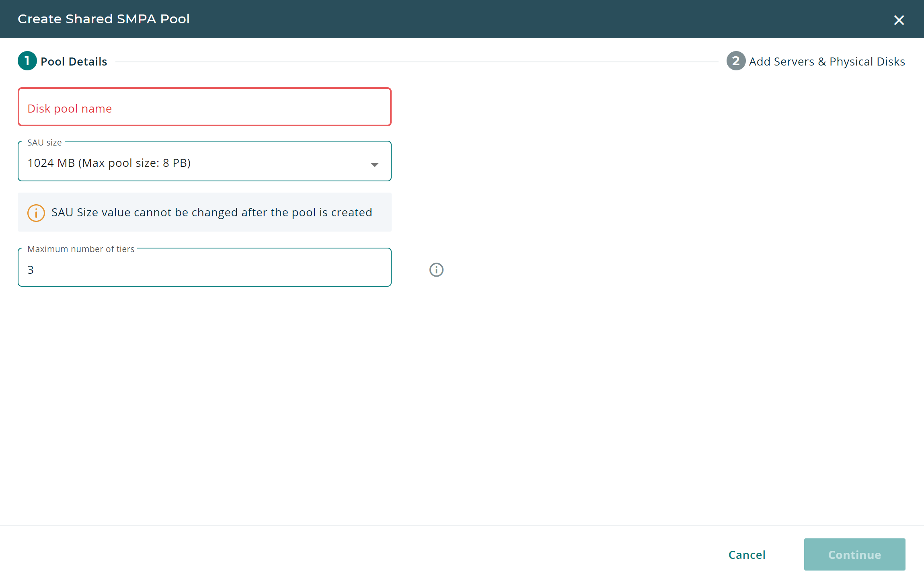Viewport: 924px width, 583px height.
Task: Click the SAU size field label
Action: 44,143
